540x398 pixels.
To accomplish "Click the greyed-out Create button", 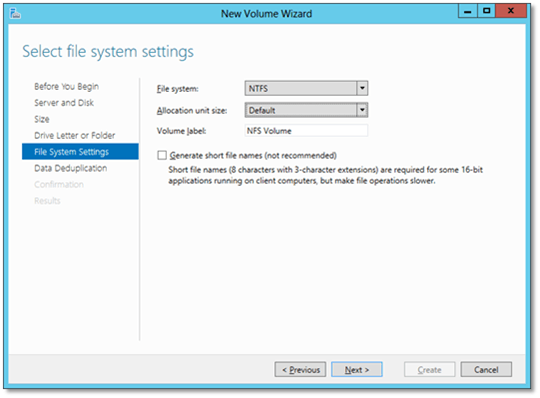I will [x=429, y=369].
